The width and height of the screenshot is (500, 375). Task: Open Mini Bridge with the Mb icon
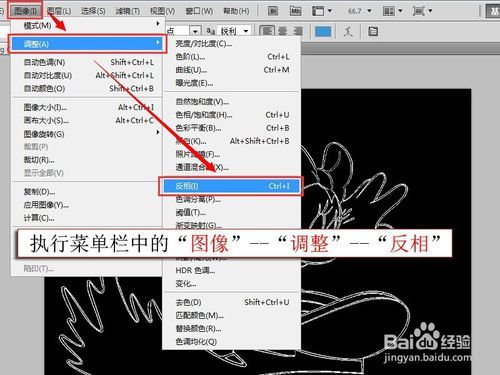295,11
